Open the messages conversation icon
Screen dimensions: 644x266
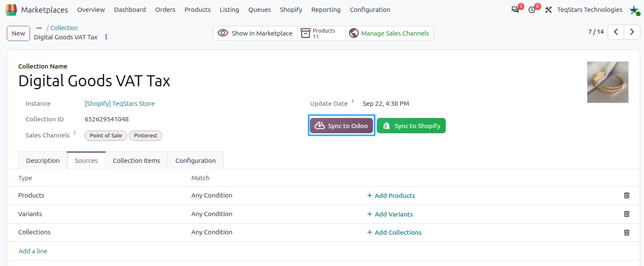tap(515, 10)
